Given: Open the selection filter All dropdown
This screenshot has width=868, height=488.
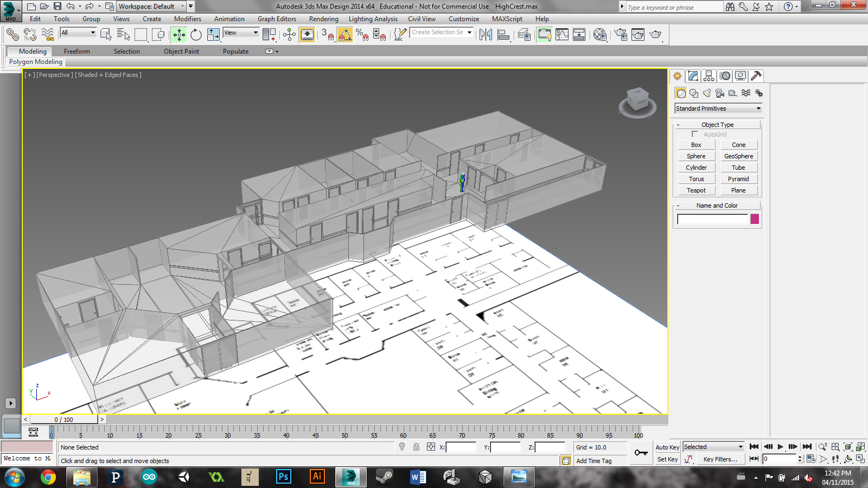Looking at the screenshot, I should coord(78,33).
